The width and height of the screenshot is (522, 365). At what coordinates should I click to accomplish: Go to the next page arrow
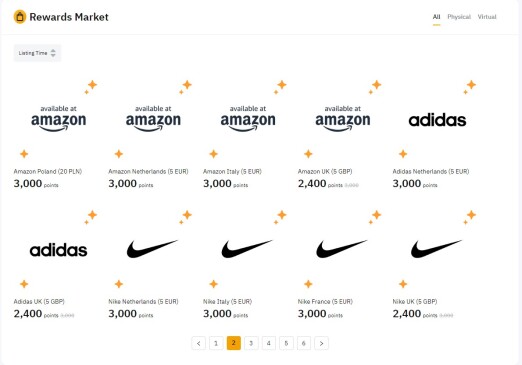tap(321, 343)
